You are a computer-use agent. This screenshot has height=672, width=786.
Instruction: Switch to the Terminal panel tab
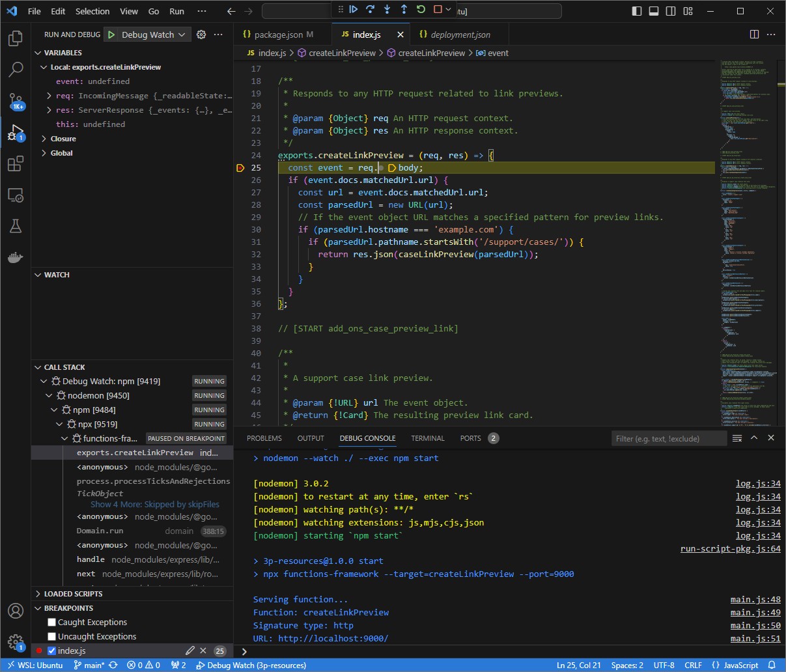tap(427, 438)
